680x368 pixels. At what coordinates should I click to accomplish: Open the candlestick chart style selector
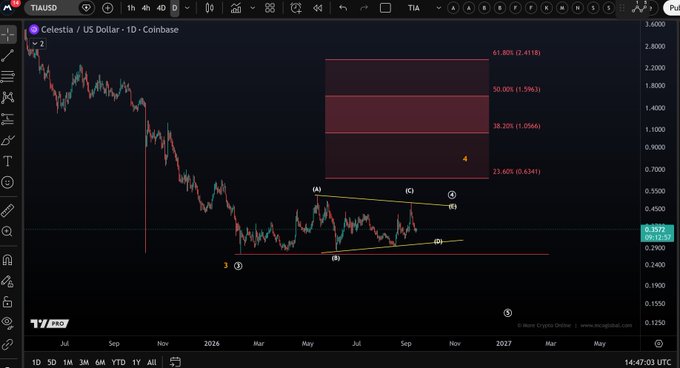pos(209,8)
